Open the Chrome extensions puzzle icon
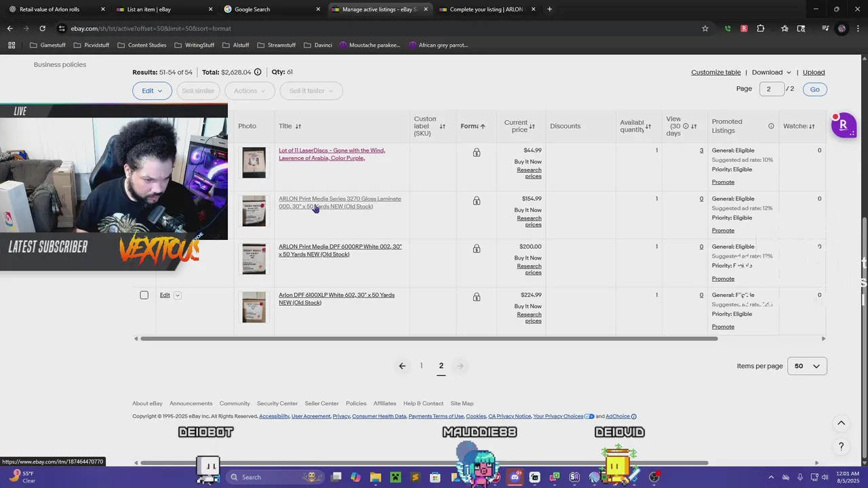 pos(760,28)
